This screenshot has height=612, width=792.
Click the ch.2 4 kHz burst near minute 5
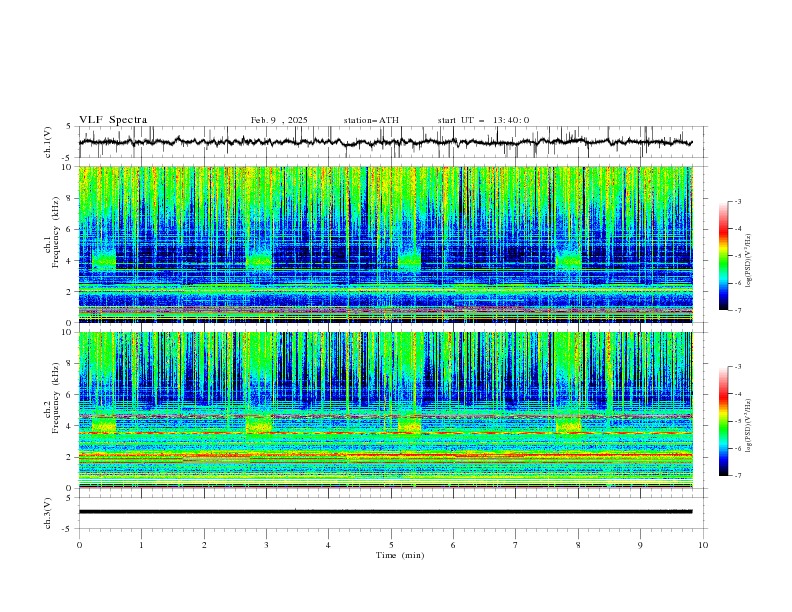click(409, 425)
